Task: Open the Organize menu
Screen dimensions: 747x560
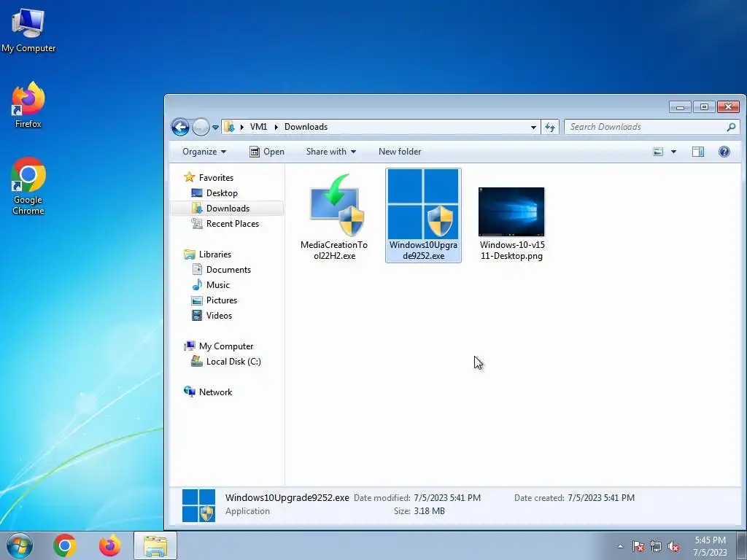Action: click(x=204, y=152)
